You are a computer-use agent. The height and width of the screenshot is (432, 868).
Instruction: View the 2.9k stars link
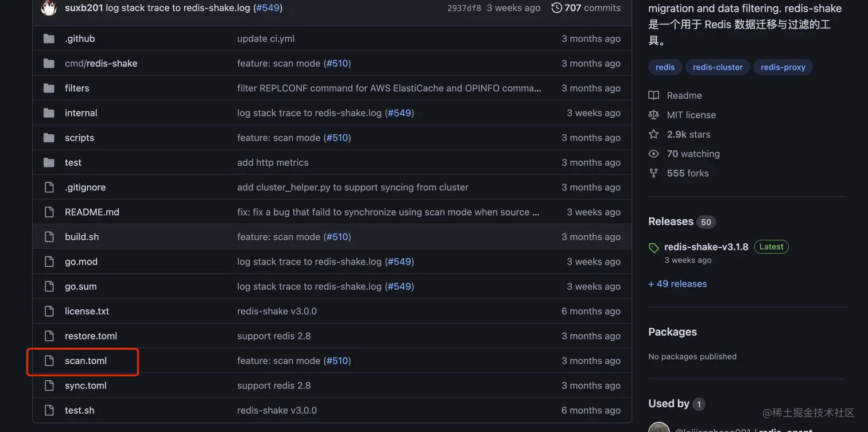[x=688, y=134]
